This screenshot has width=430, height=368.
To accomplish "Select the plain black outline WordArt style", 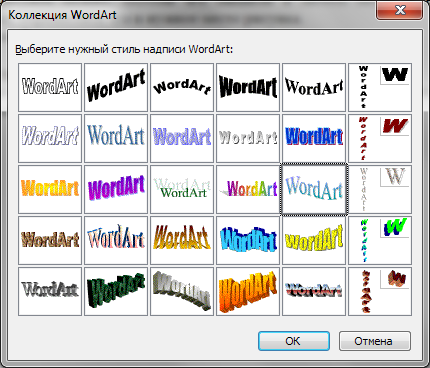I will click(x=50, y=87).
